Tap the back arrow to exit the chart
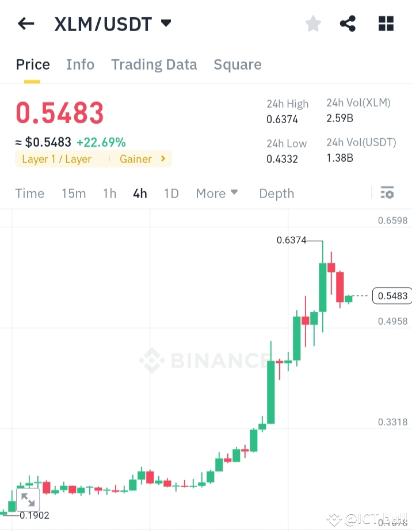This screenshot has width=412, height=532. [26, 24]
